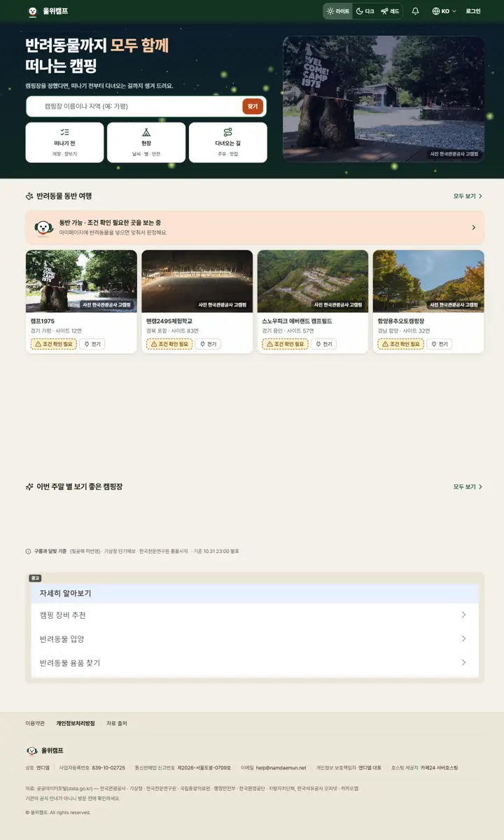Click business number 839-10-02725

(x=108, y=768)
